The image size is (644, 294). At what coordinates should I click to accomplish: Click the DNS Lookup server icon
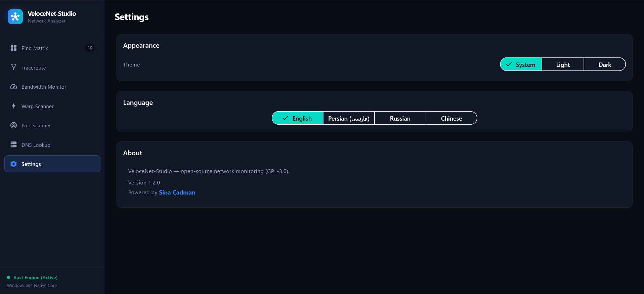pyautogui.click(x=13, y=144)
